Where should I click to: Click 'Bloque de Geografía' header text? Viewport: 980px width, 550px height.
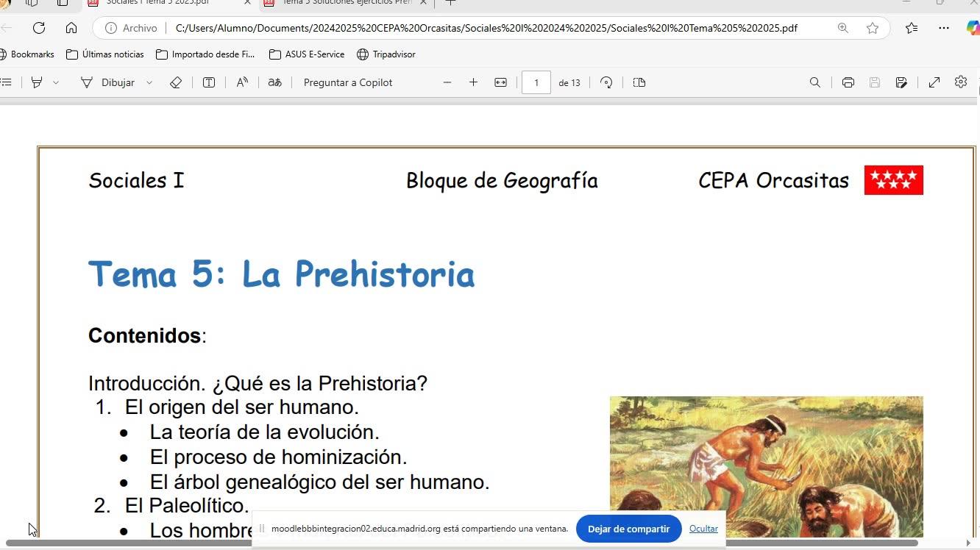(502, 181)
